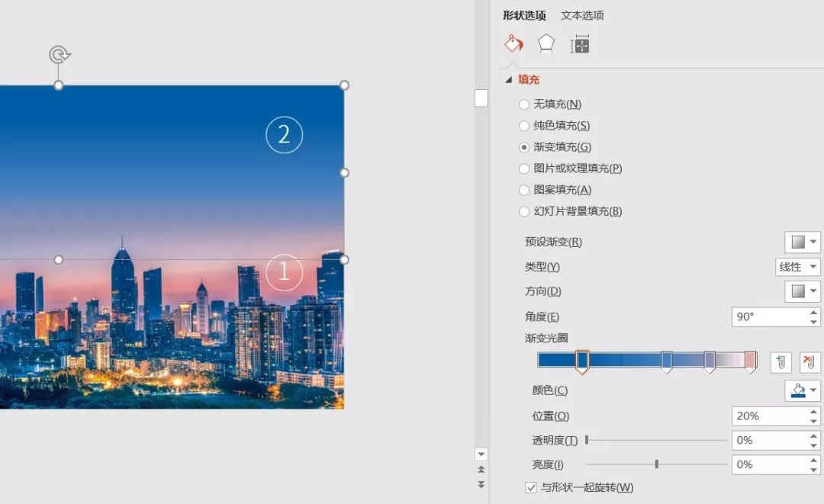Open the 类型 线性 dropdown
The width and height of the screenshot is (824, 504).
point(798,267)
